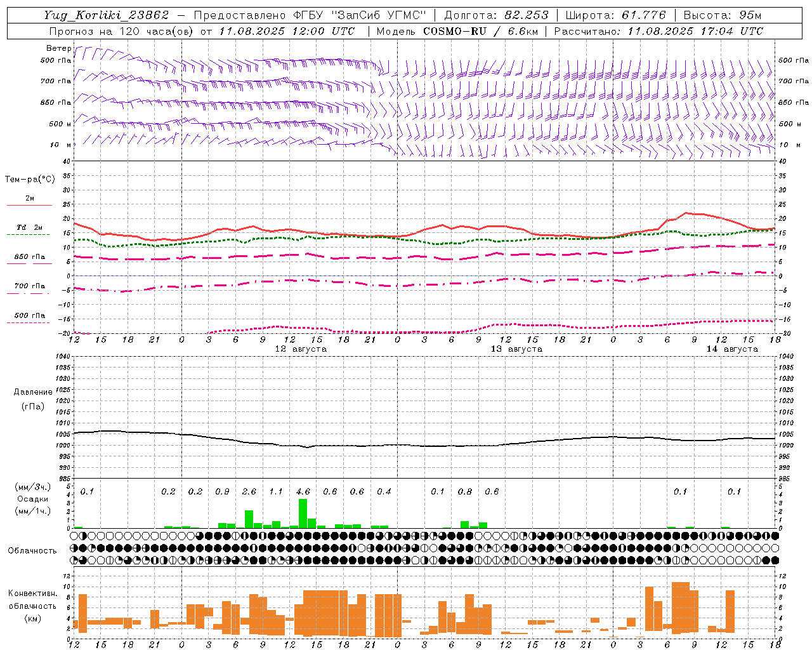Click the model label COSMO-RU / 6.6км

coord(481,31)
